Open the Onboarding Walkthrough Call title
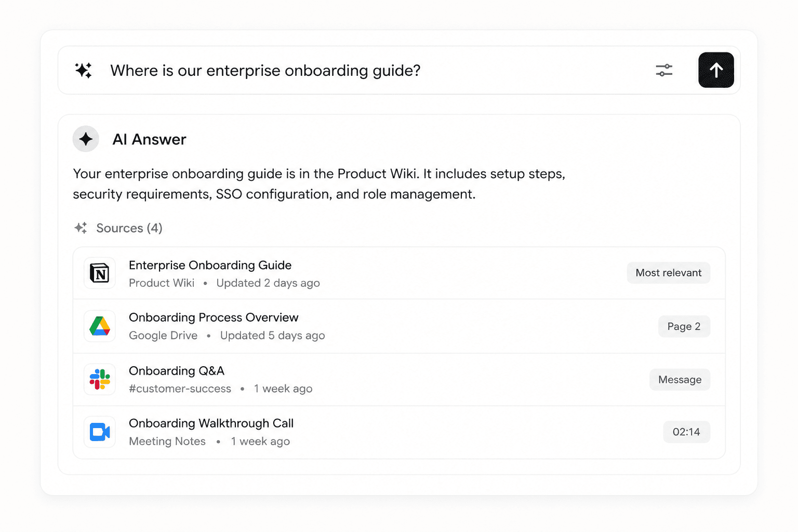 point(211,423)
